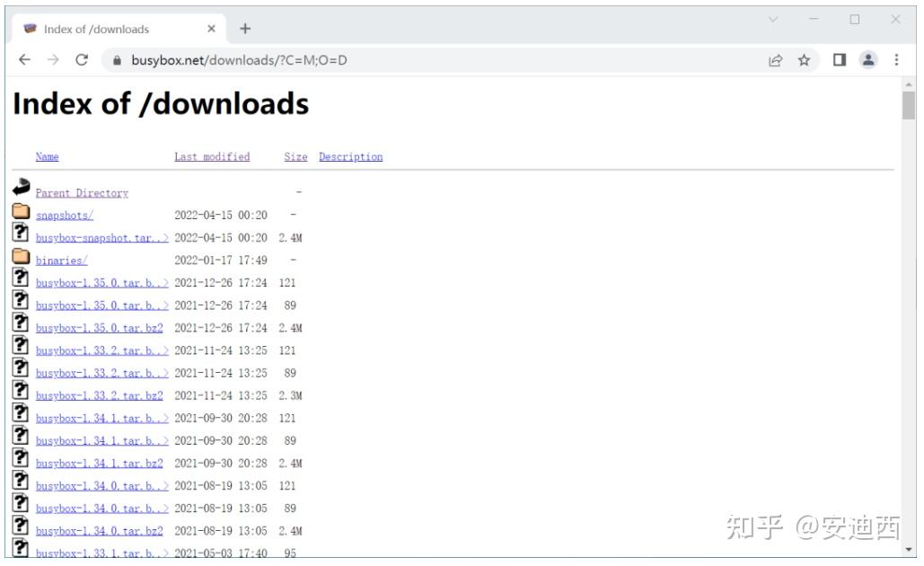Image resolution: width=924 pixels, height=566 pixels.
Task: Go back with the browser back arrow
Action: click(24, 60)
